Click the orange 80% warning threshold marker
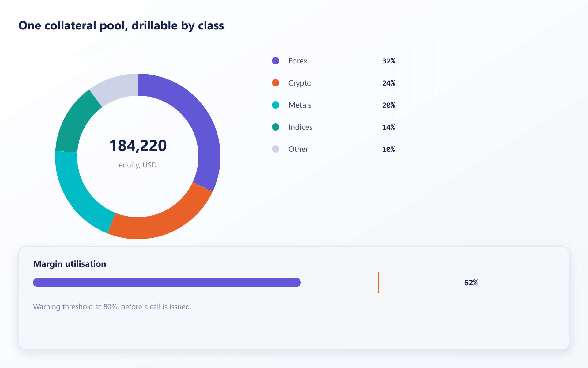This screenshot has width=588, height=368. [379, 282]
